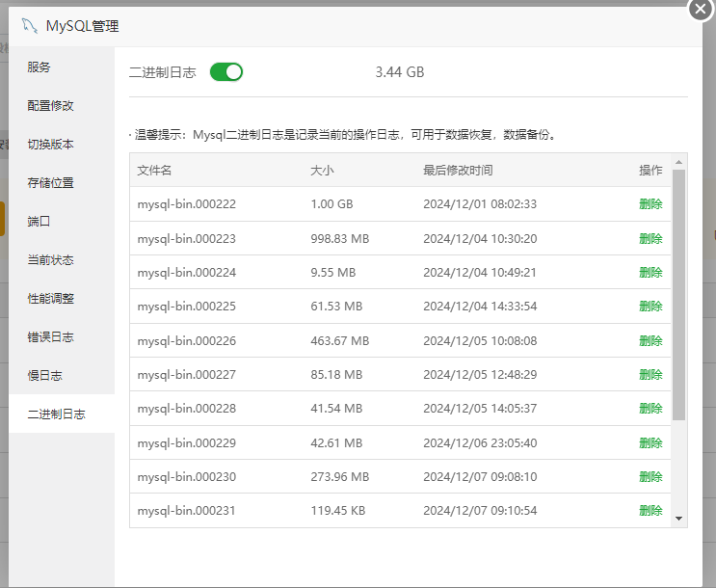Click the timestamp 2024/12/04 14:33:54
Screen dimensions: 716x588
[x=480, y=307]
